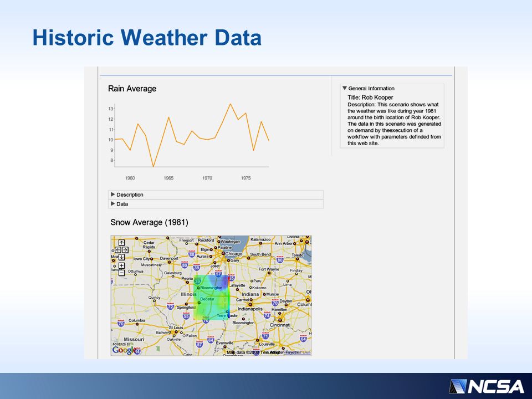532x399 pixels.
Task: Pan the map left with the arrow
Action: [x=118, y=250]
